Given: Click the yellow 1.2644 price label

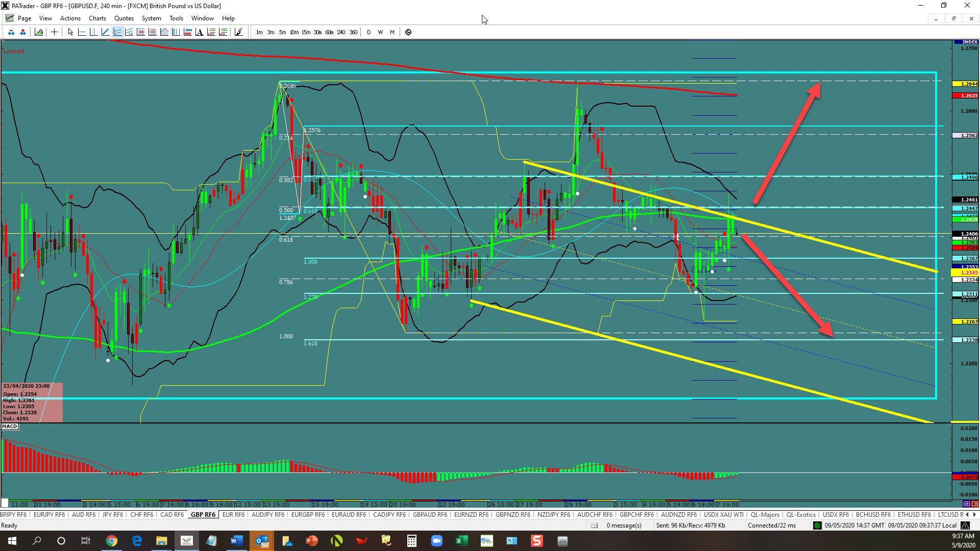Looking at the screenshot, I should click(x=966, y=84).
